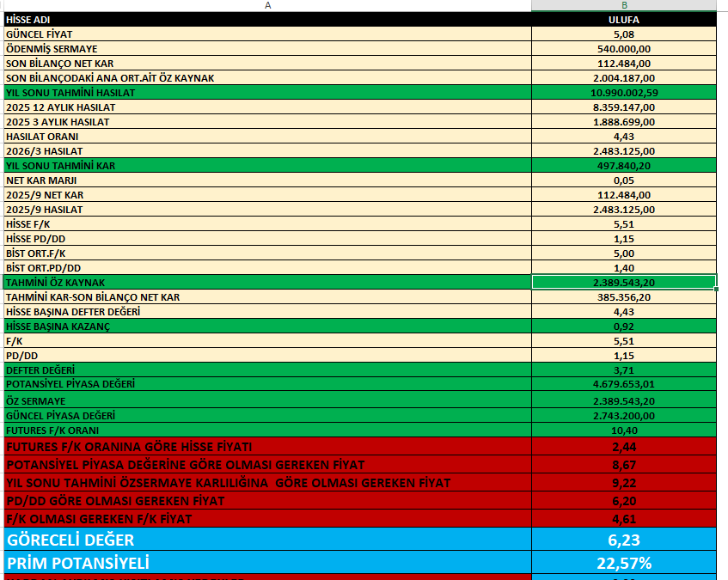The height and width of the screenshot is (580, 728).
Task: Select the 2.743.200,00 market value cell
Action: [x=624, y=415]
